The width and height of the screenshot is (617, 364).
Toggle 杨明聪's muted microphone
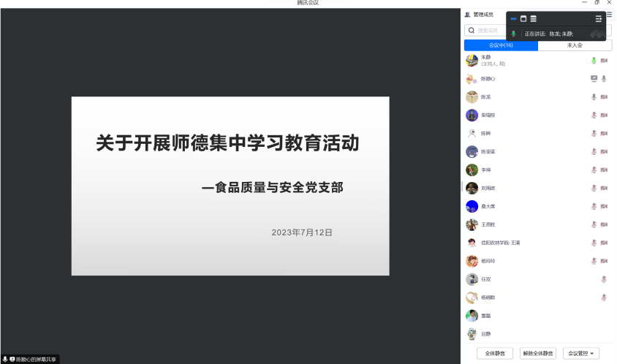pyautogui.click(x=604, y=297)
